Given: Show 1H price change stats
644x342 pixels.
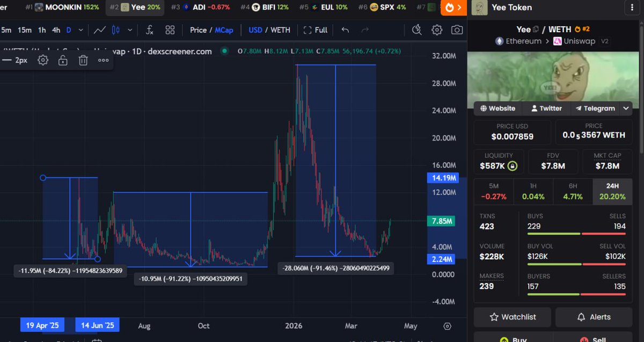Looking at the screenshot, I should (533, 192).
